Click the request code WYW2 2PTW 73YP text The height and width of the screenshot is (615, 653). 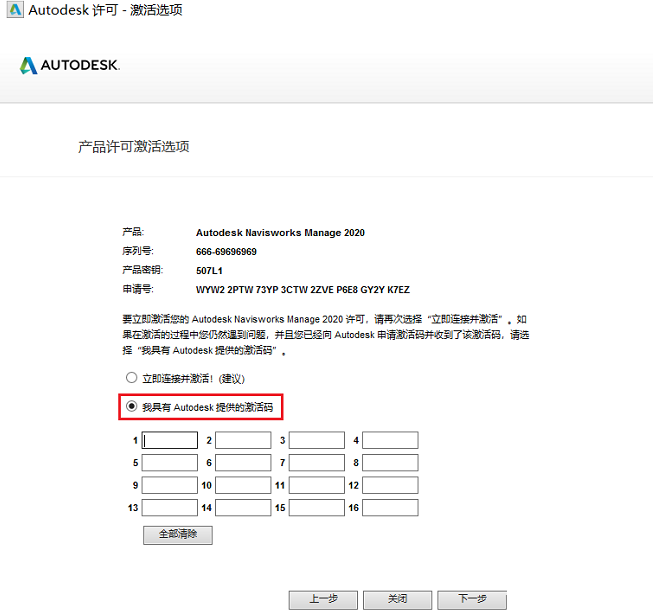(303, 289)
